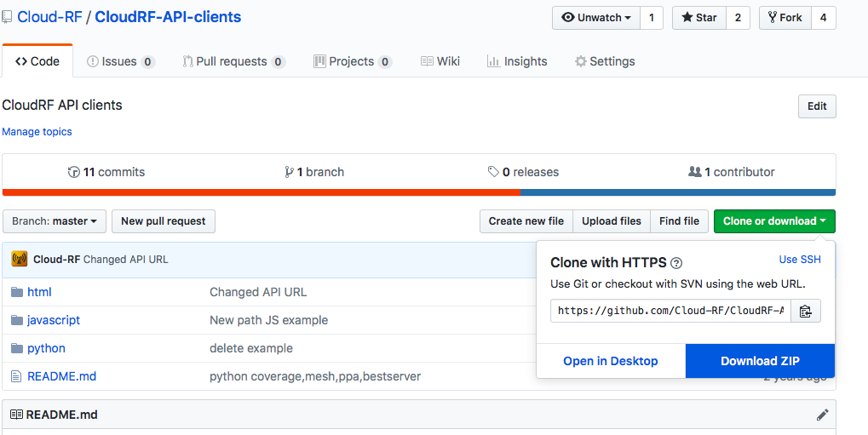Click the javascript folder icon
868x435 pixels.
click(x=17, y=320)
